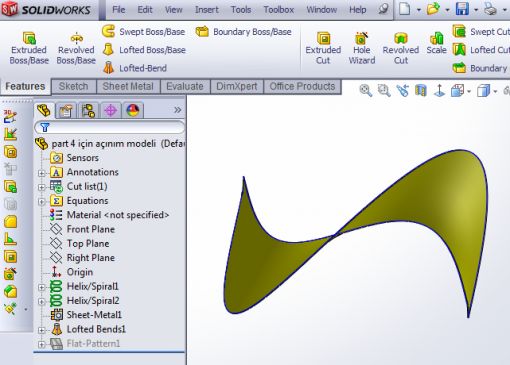This screenshot has height=365, width=510.
Task: Open the Insert menu
Action: pos(207,10)
